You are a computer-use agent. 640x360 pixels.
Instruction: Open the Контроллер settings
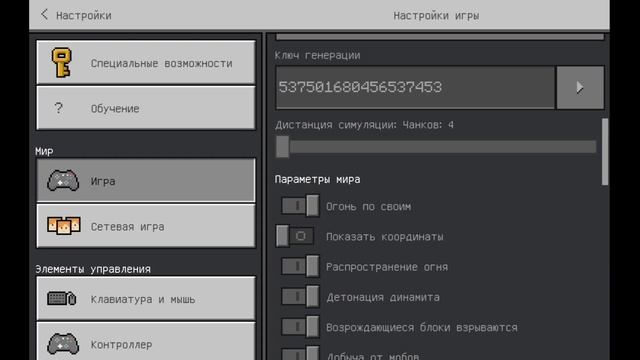click(x=146, y=342)
